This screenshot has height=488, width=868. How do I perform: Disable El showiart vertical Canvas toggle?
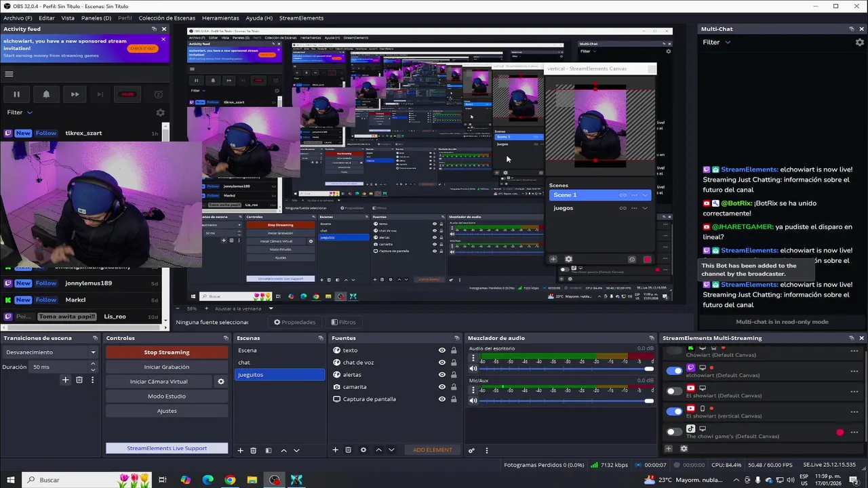(674, 411)
